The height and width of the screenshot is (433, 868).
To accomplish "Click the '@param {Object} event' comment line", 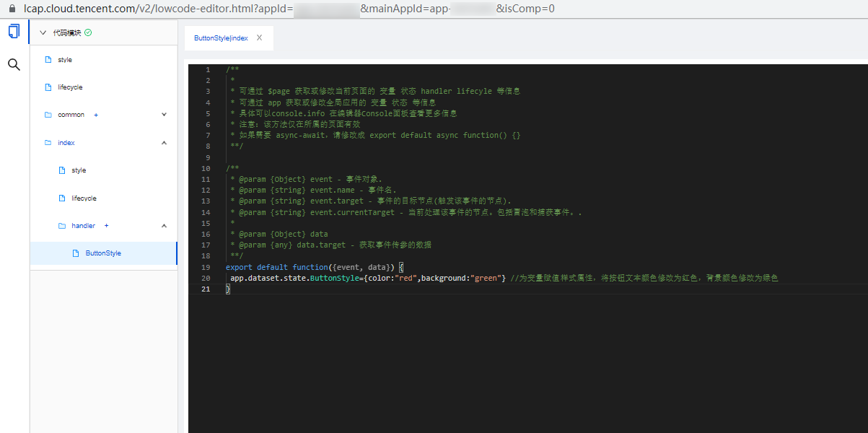I will (x=306, y=179).
